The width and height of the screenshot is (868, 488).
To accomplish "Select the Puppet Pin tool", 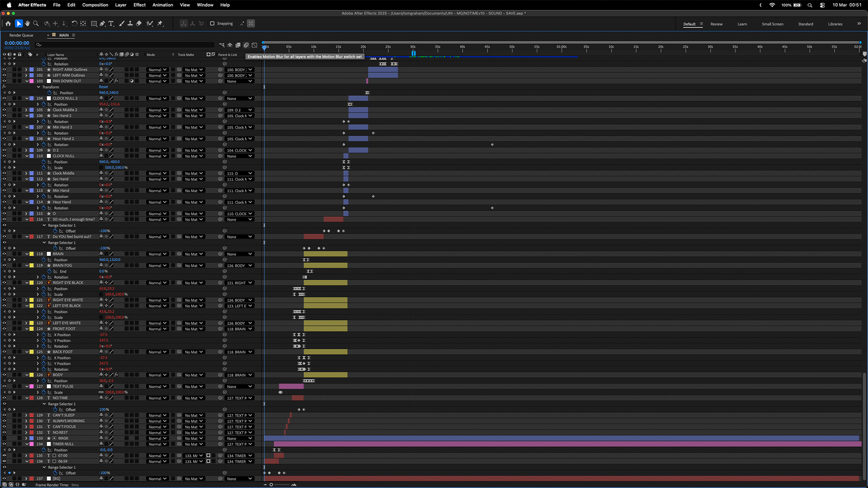I will coord(160,23).
